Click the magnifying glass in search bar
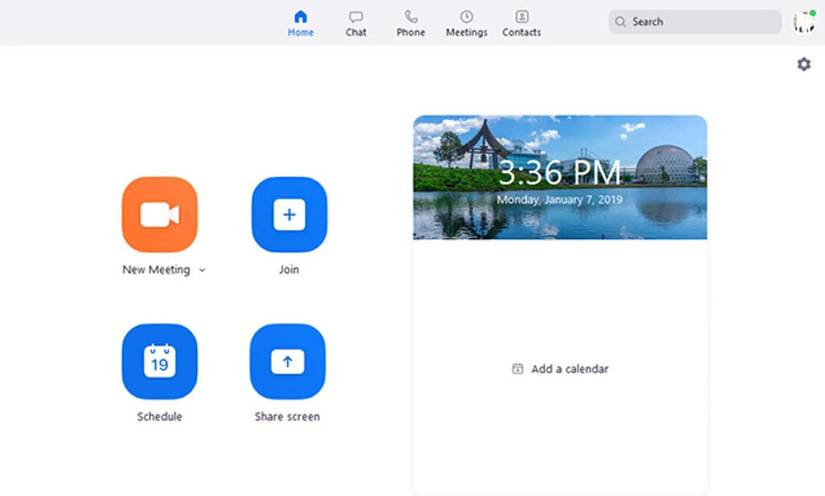The width and height of the screenshot is (825, 496). [x=621, y=22]
